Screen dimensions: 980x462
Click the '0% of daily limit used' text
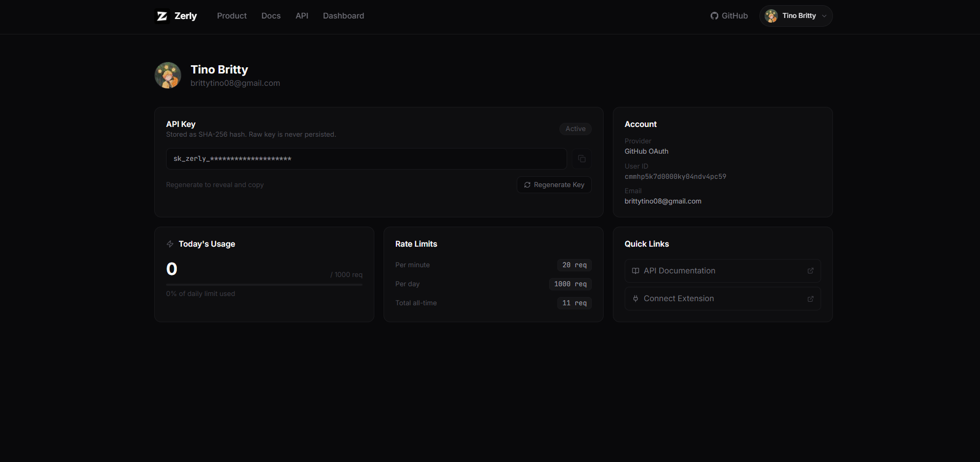(201, 294)
